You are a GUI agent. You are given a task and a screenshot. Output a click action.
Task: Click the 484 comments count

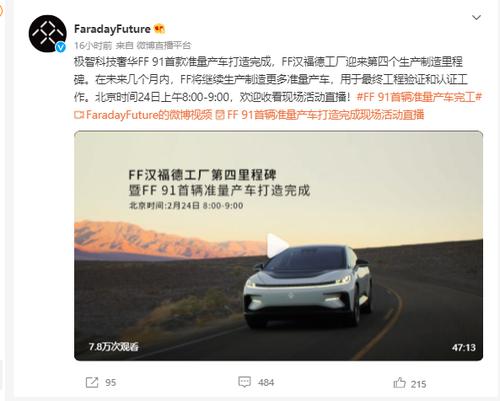tap(266, 382)
